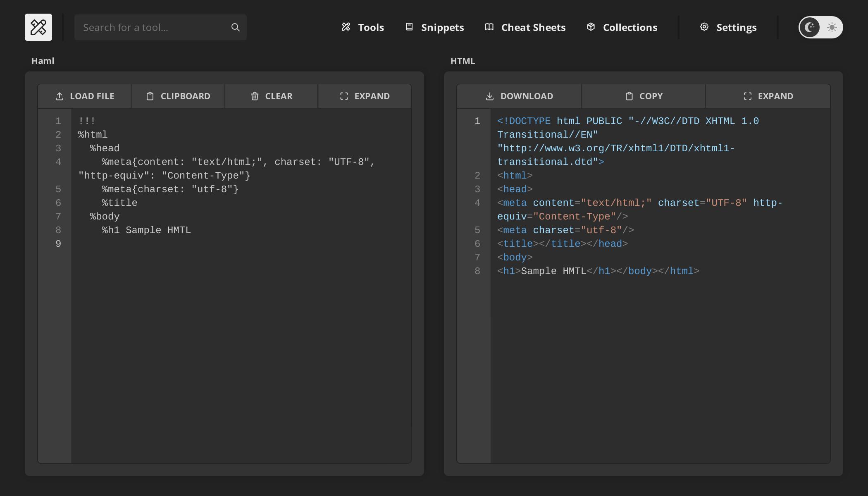Click the 'HTML' panel label
Image resolution: width=868 pixels, height=496 pixels.
(x=463, y=61)
